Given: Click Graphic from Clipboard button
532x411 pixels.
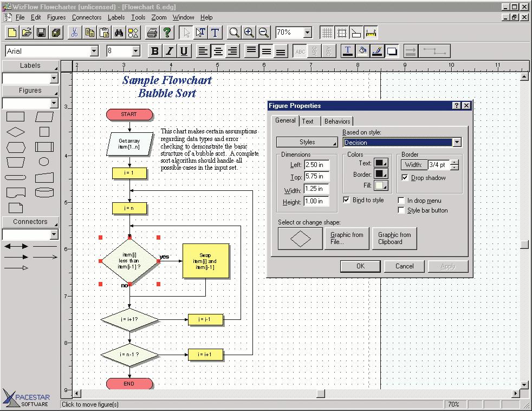Looking at the screenshot, I should 394,239.
